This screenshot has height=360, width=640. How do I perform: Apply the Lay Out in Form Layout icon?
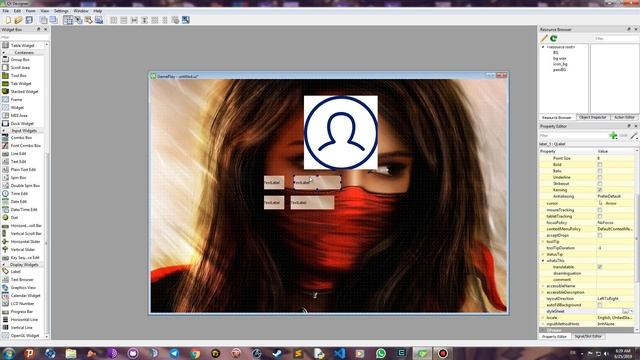165,20
